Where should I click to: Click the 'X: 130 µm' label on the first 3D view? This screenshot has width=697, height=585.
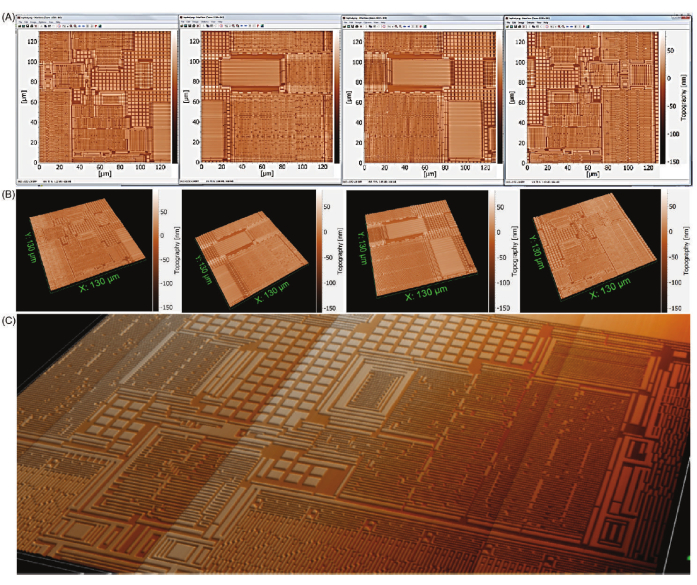coord(100,283)
